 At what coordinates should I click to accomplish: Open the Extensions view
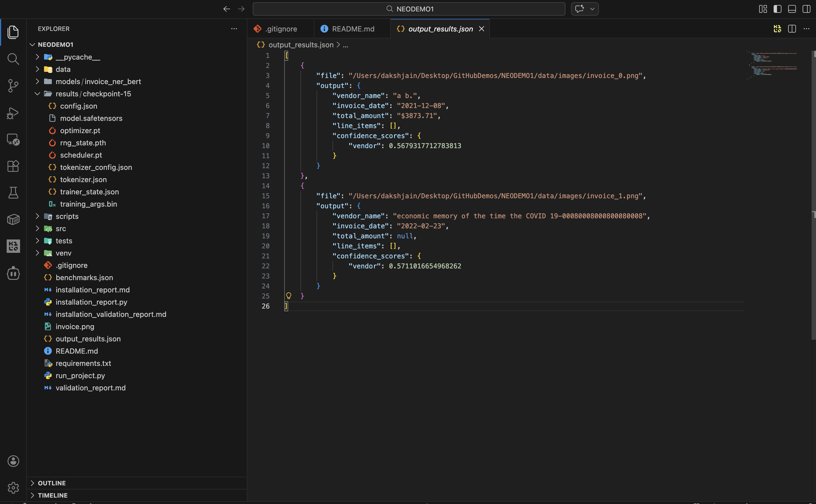(13, 166)
